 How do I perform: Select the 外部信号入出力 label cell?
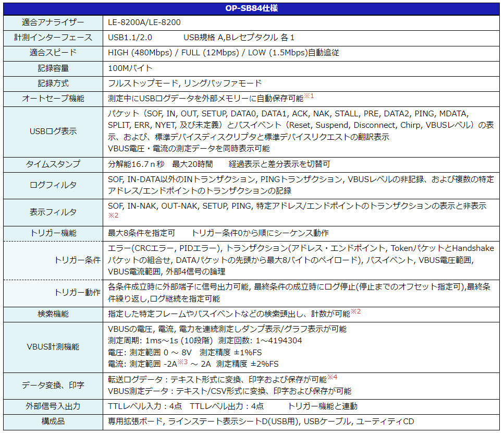coord(53,406)
